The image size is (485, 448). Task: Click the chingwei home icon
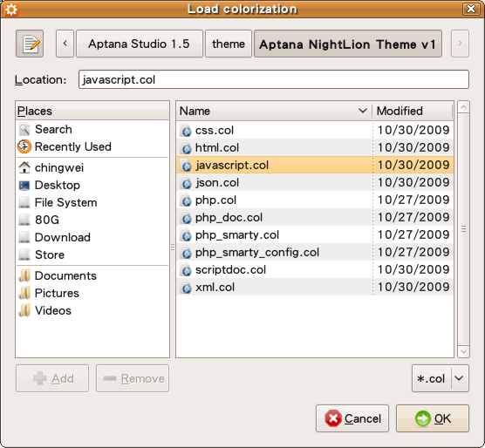[x=24, y=167]
